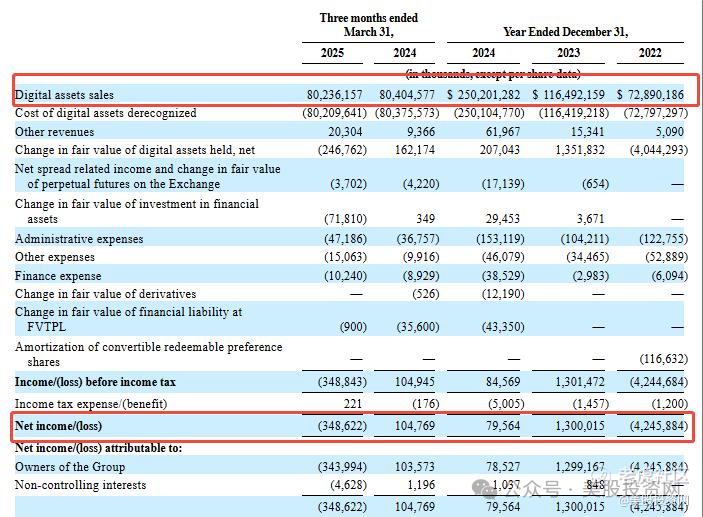Select Other revenues value 20,304
Viewport: 703px width, 517px height.
[x=345, y=132]
